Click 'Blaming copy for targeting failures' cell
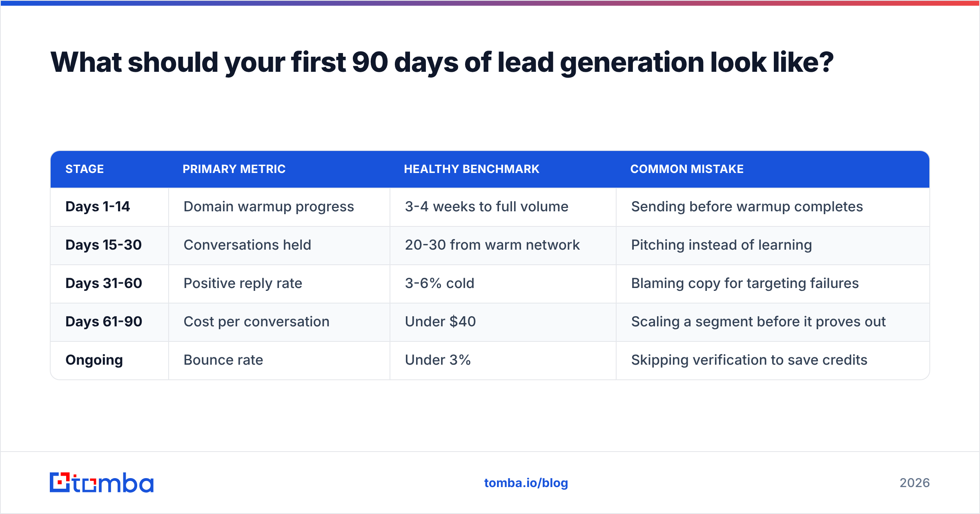 click(773, 284)
